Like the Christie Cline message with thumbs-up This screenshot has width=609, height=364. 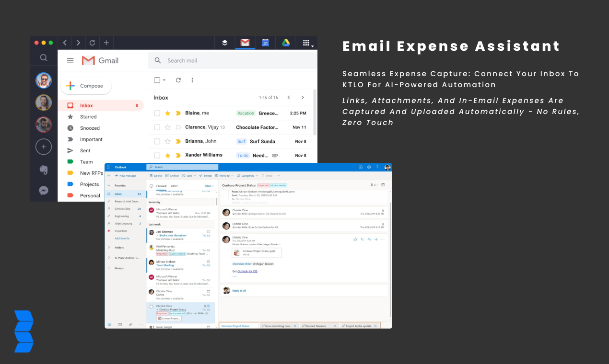pos(355,239)
